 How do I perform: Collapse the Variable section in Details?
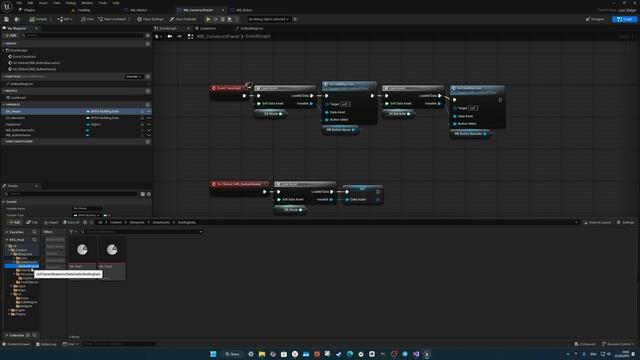pyautogui.click(x=4, y=202)
